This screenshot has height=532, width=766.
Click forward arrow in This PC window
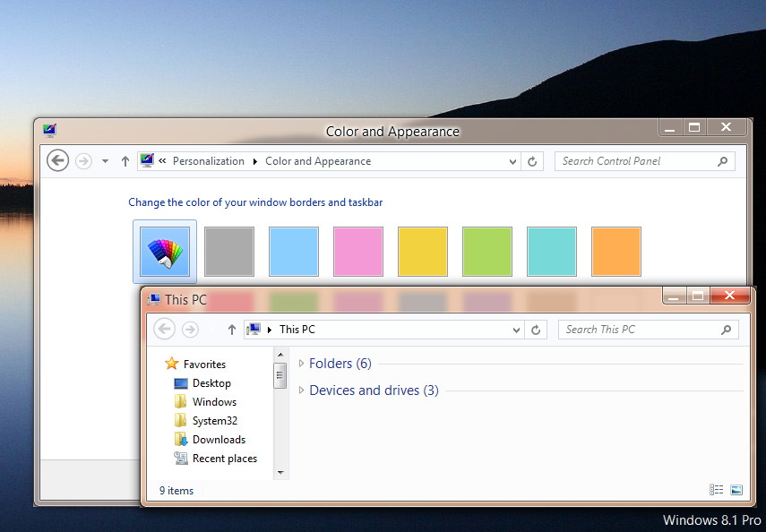tap(190, 330)
